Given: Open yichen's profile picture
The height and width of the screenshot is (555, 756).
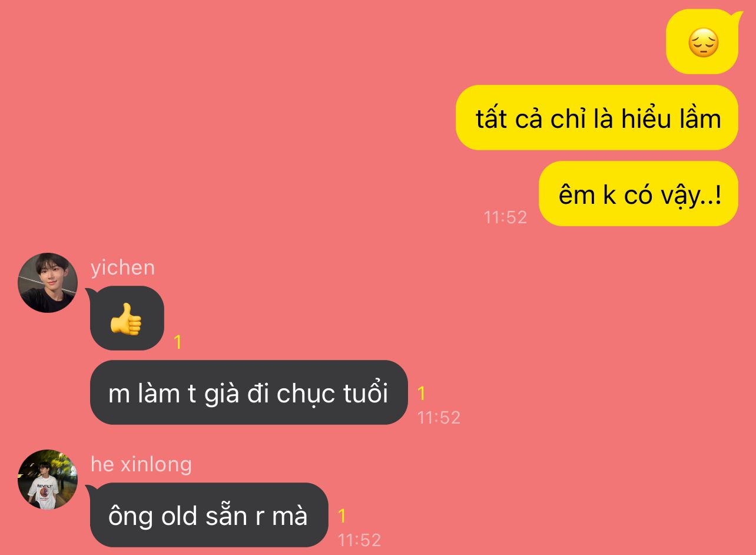Looking at the screenshot, I should (x=48, y=283).
